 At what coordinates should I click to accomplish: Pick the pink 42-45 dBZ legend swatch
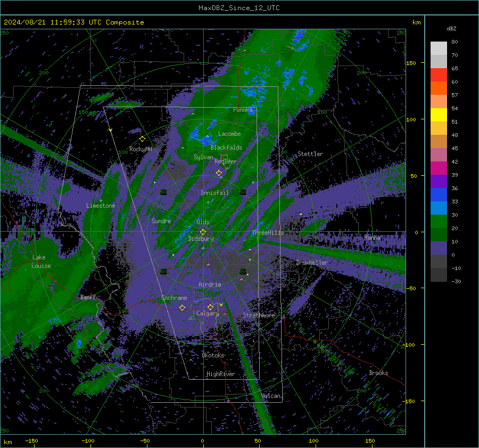click(439, 155)
